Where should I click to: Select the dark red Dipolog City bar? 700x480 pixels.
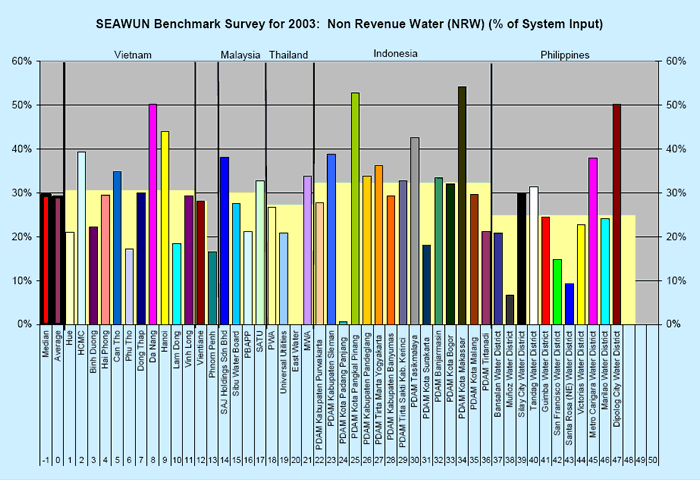point(617,214)
